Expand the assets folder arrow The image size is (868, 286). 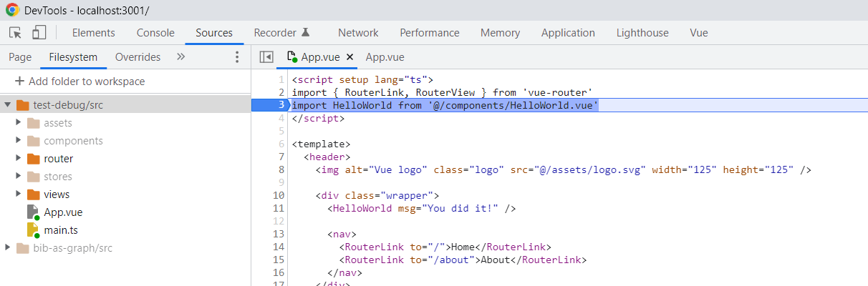click(x=19, y=123)
